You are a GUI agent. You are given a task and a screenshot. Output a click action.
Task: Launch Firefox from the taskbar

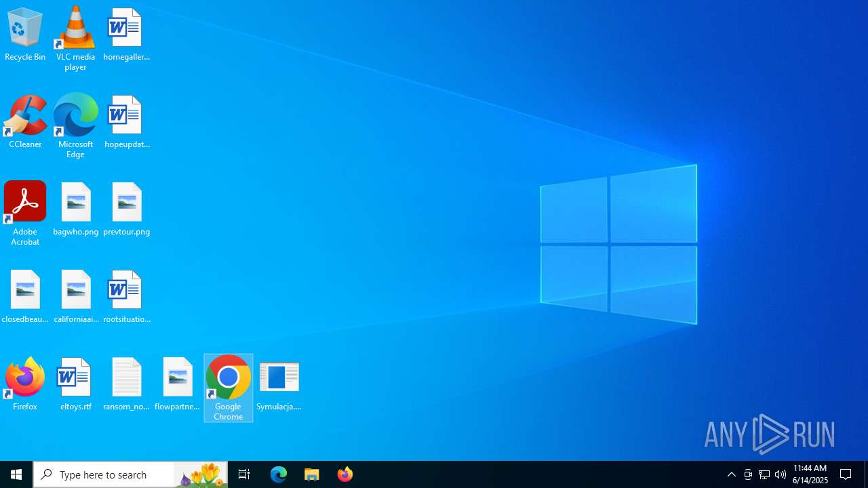(345, 474)
